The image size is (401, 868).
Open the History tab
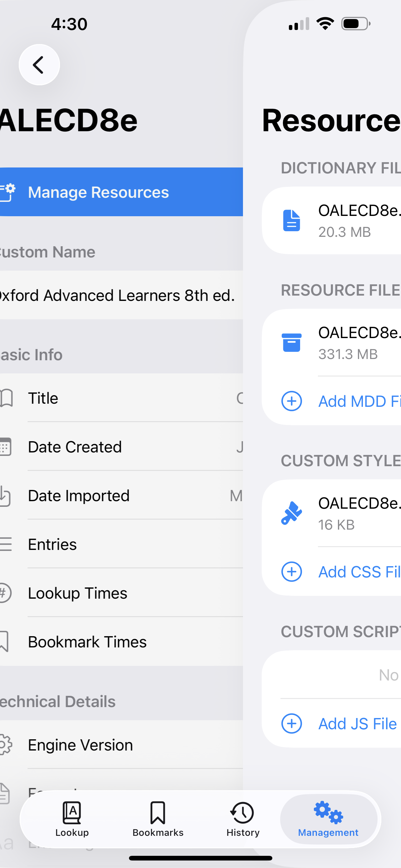tap(243, 819)
